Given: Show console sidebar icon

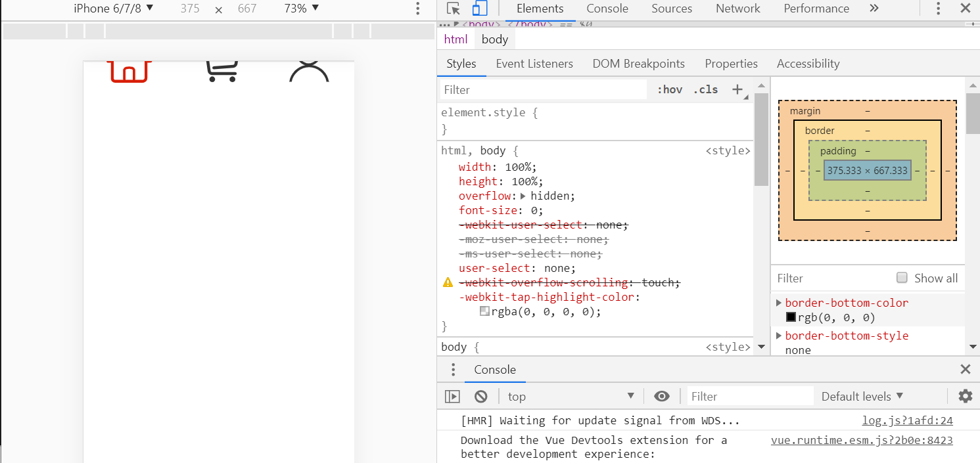Looking at the screenshot, I should point(452,396).
